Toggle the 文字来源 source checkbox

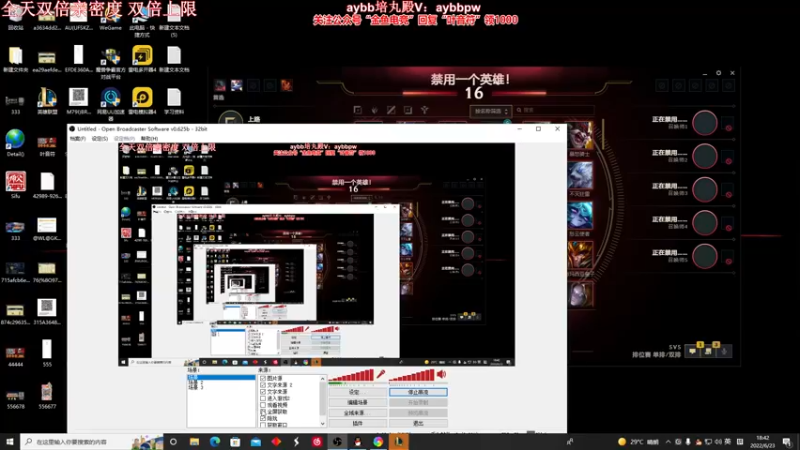click(x=263, y=392)
